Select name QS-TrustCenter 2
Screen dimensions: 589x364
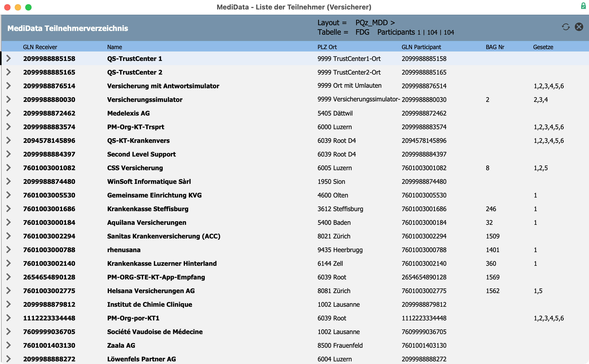[x=135, y=72]
